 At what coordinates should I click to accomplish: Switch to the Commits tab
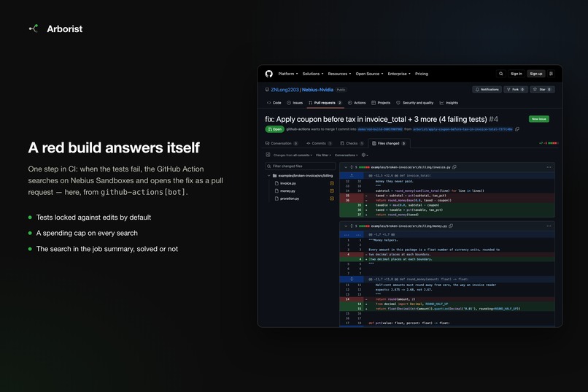[319, 143]
